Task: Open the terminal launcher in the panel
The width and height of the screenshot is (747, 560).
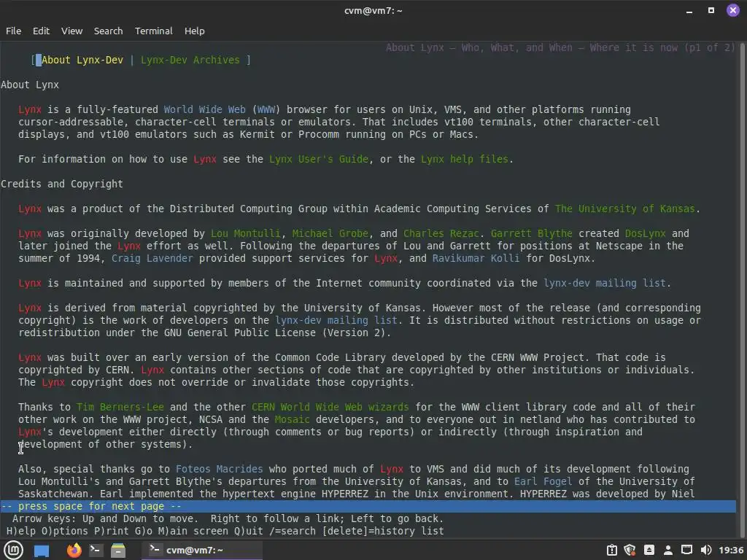Action: coord(96,550)
